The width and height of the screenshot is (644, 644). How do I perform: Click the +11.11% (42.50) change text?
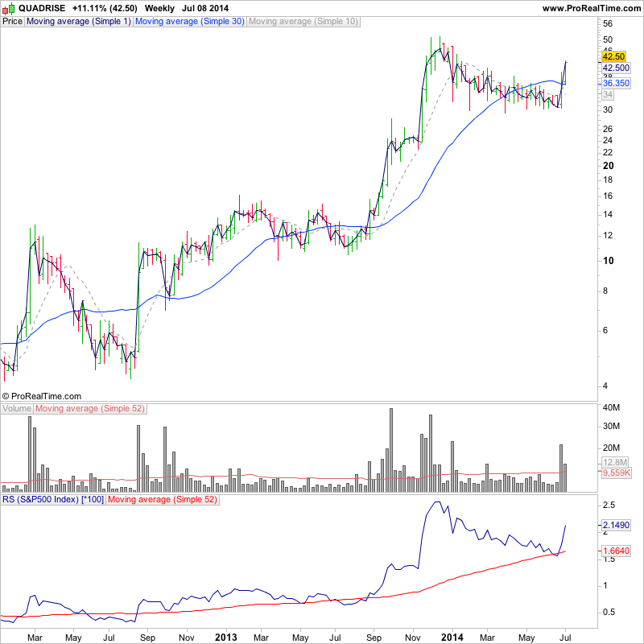tap(105, 8)
